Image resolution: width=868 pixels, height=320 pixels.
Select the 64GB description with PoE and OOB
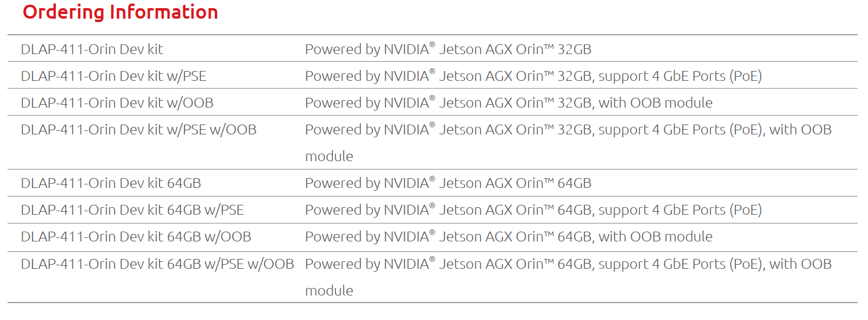pyautogui.click(x=568, y=264)
